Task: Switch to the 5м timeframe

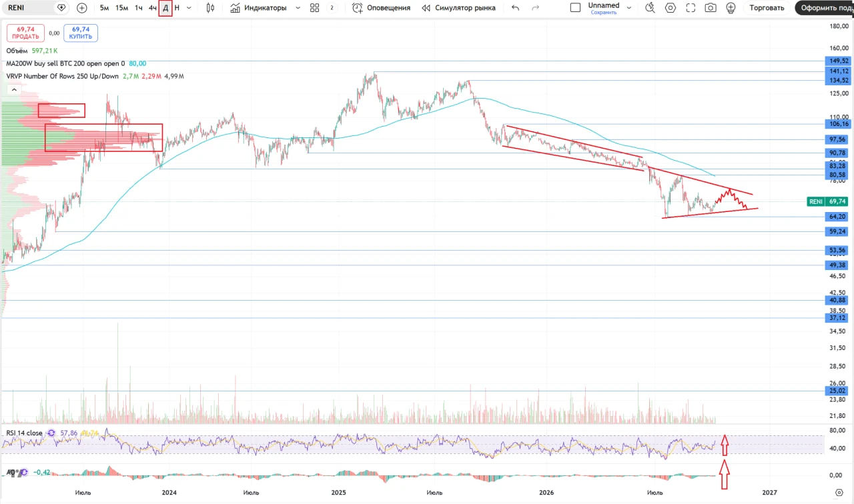Action: [x=105, y=8]
